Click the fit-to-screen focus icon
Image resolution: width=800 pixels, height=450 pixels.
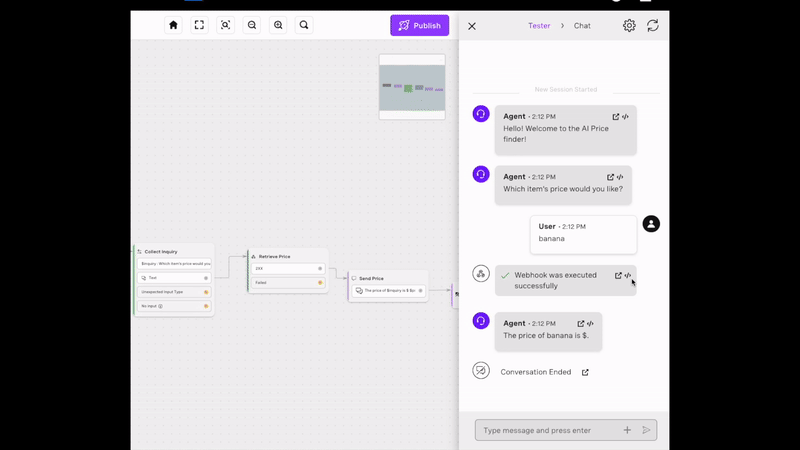[226, 25]
